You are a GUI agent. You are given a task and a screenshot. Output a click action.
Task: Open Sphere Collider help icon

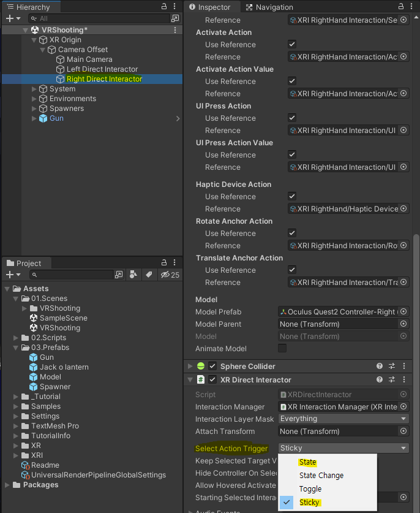pyautogui.click(x=380, y=366)
